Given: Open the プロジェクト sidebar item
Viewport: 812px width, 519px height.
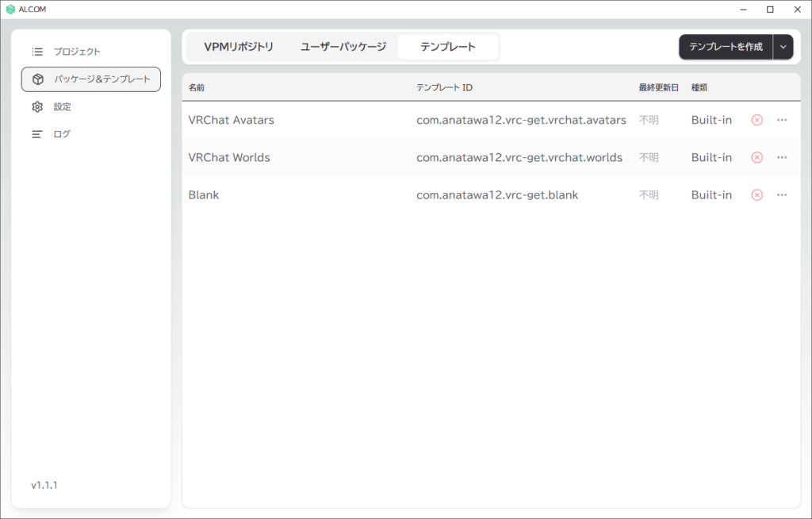Looking at the screenshot, I should (x=90, y=52).
